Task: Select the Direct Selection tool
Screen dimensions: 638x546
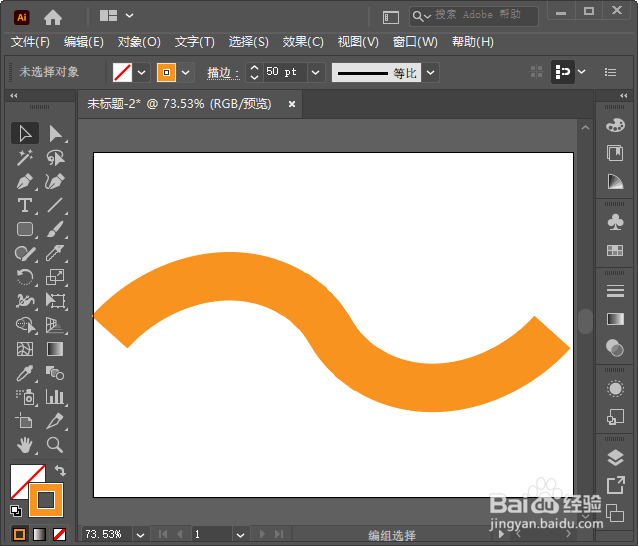Action: (x=55, y=133)
